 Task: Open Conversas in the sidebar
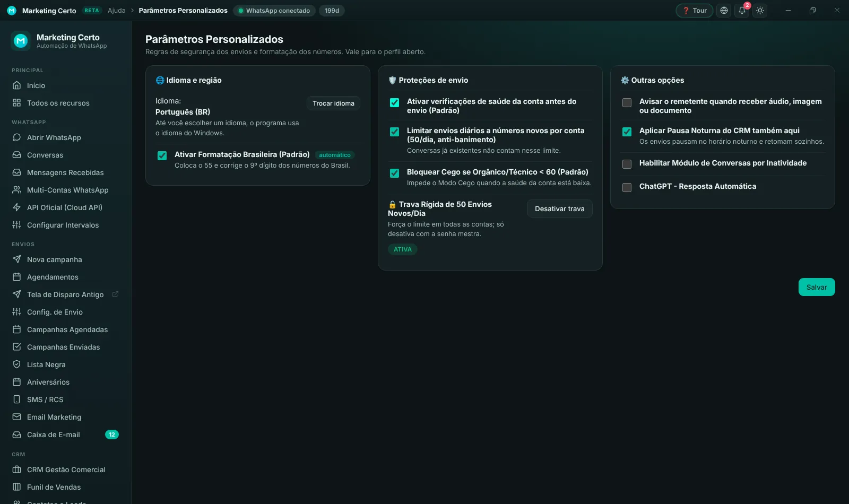(65, 155)
